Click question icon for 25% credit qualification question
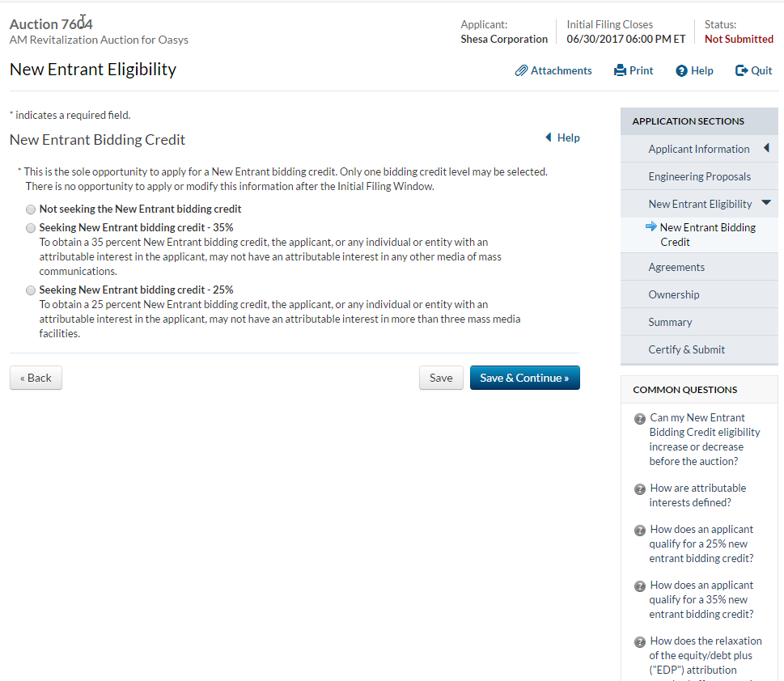784x681 pixels. click(640, 531)
